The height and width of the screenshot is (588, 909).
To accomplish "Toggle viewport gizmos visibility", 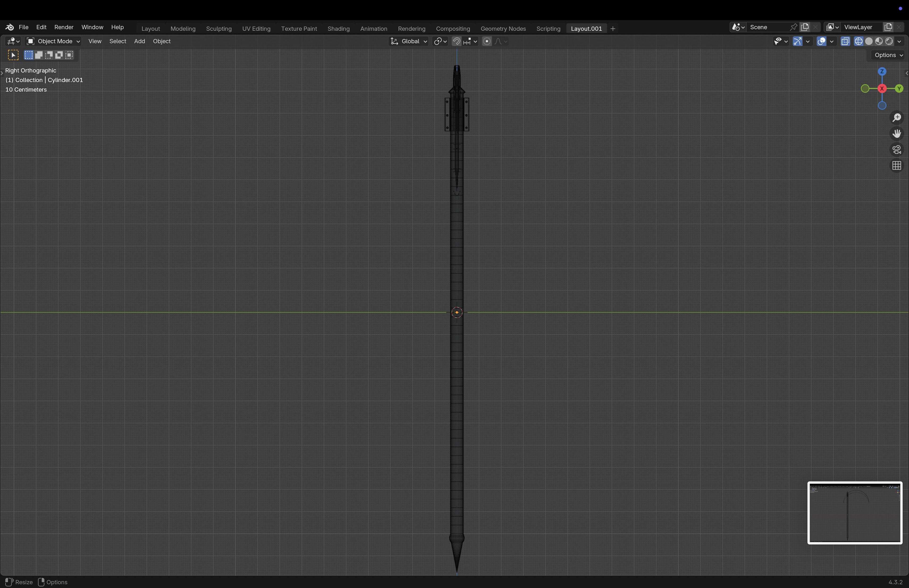I will click(x=797, y=41).
